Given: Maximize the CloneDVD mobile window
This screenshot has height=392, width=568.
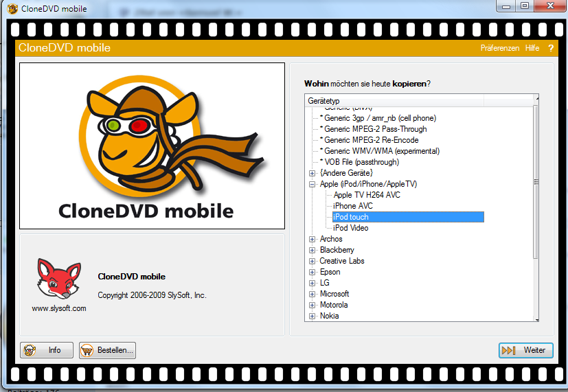Looking at the screenshot, I should [525, 5].
